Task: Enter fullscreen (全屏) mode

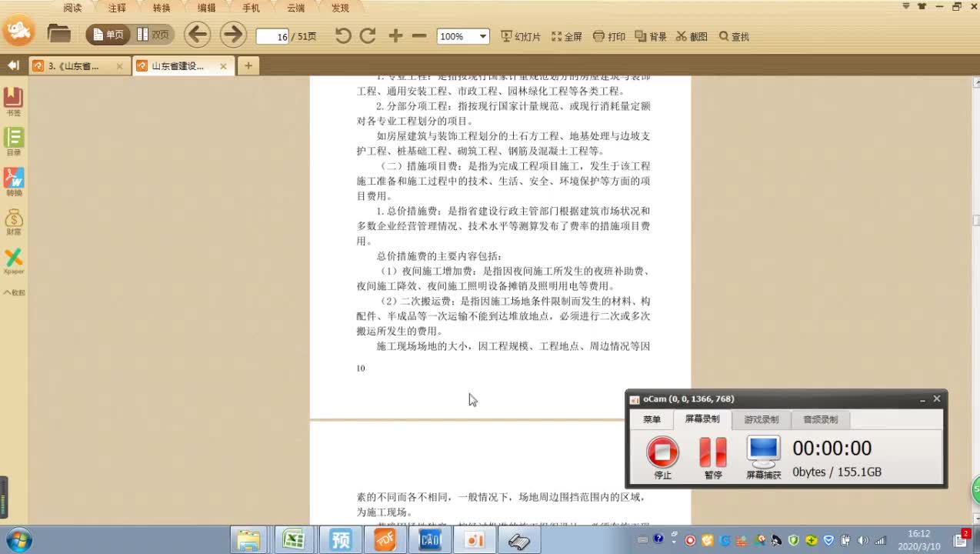Action: tap(567, 36)
